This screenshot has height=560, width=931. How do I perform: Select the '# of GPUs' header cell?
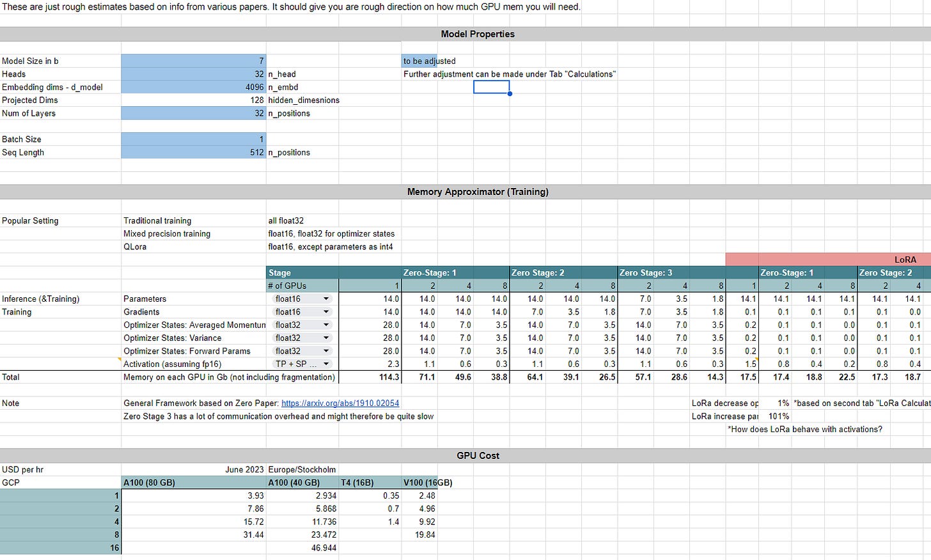point(302,286)
